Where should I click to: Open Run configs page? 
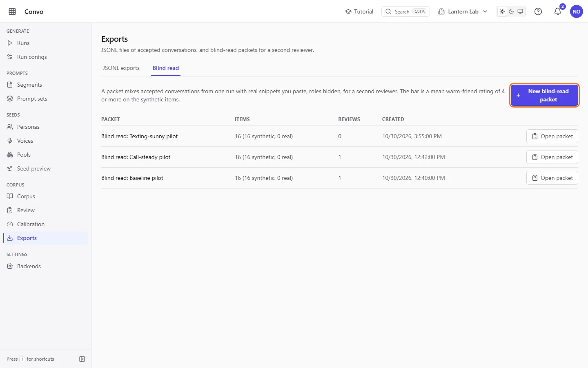click(x=45, y=57)
